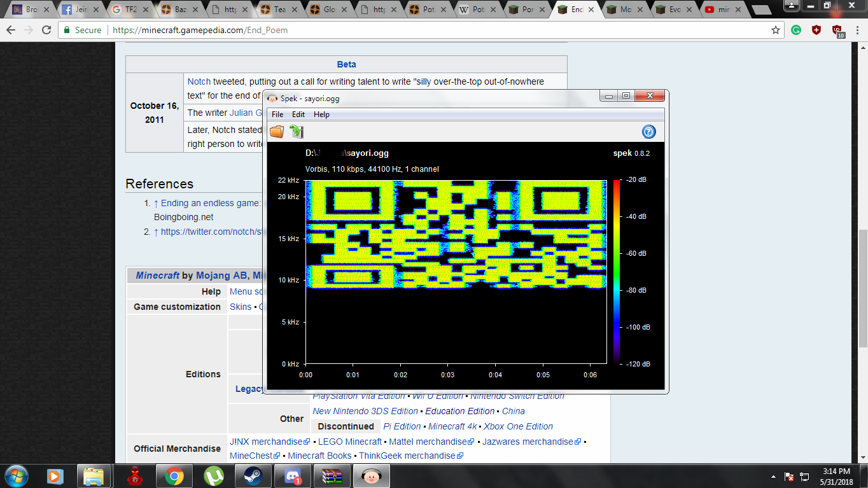Open the China edition link
Screen dimensions: 868x488
point(514,411)
